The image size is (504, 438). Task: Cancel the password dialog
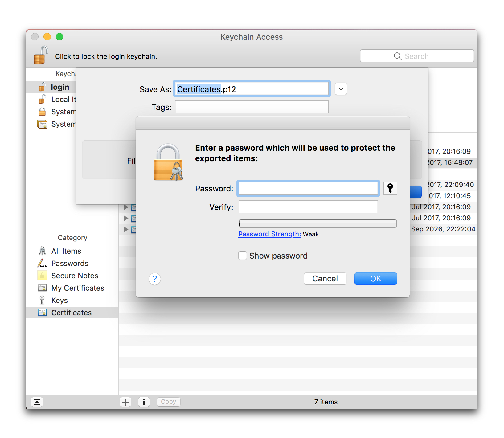[x=325, y=279]
